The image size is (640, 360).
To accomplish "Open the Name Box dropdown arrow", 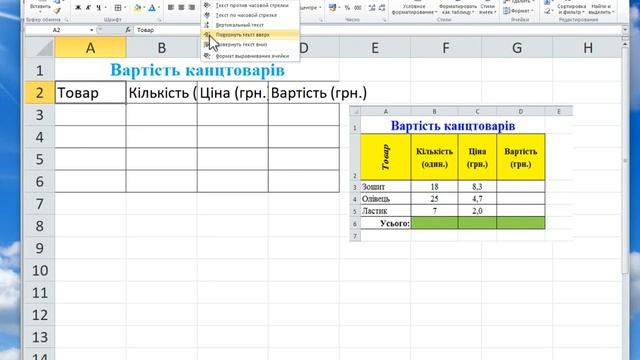I will 91,30.
